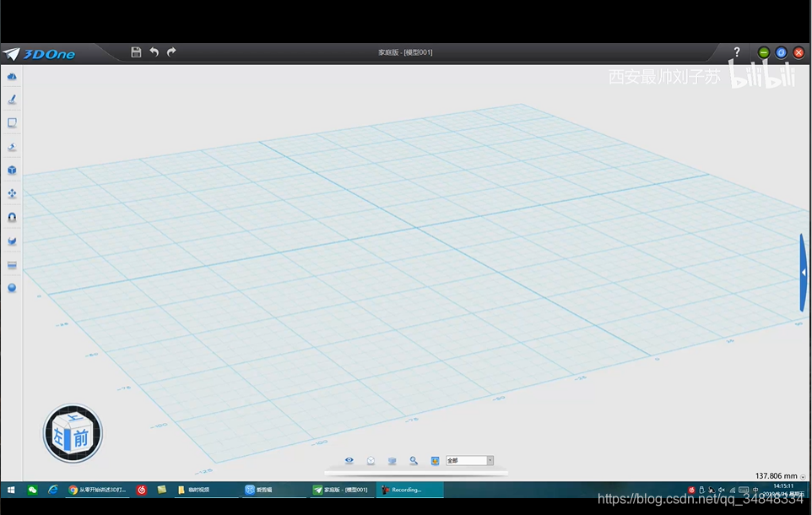Switch to the 爱剪辑 taskbar app
This screenshot has height=515, width=812.
[273, 490]
